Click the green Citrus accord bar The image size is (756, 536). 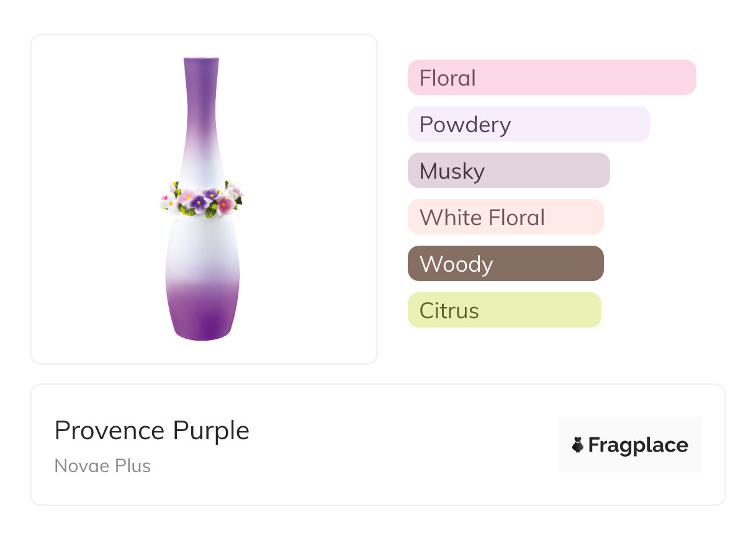[x=504, y=310]
